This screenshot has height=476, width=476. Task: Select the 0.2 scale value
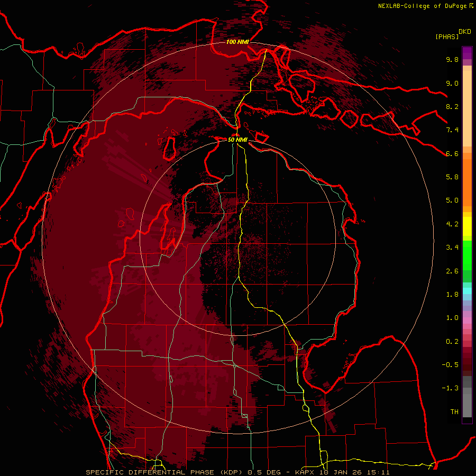(452, 342)
